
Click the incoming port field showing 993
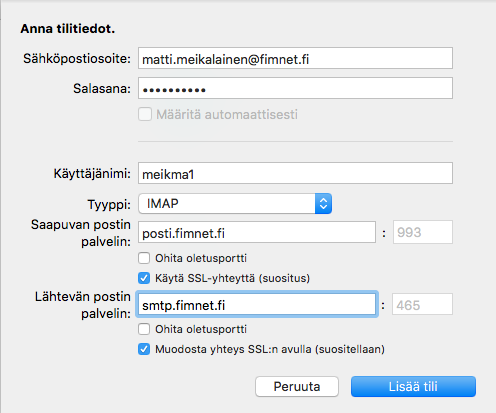tap(423, 232)
